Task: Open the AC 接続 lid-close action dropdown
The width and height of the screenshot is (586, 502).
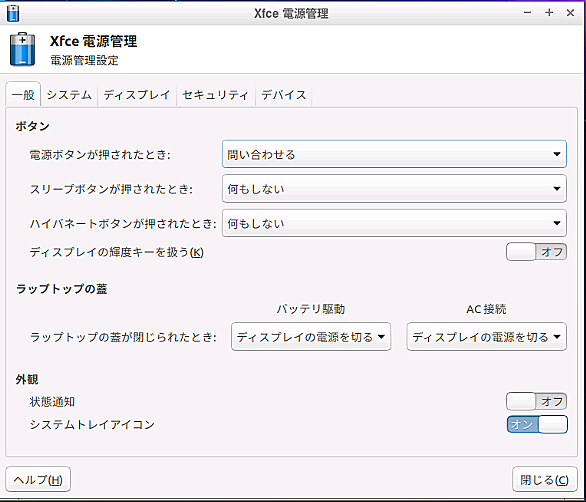Action: (487, 337)
